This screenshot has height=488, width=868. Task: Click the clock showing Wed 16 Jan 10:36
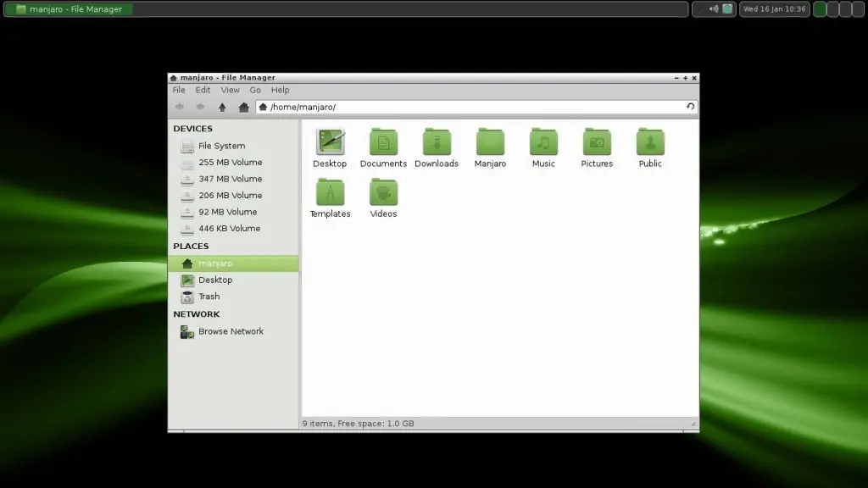[775, 8]
